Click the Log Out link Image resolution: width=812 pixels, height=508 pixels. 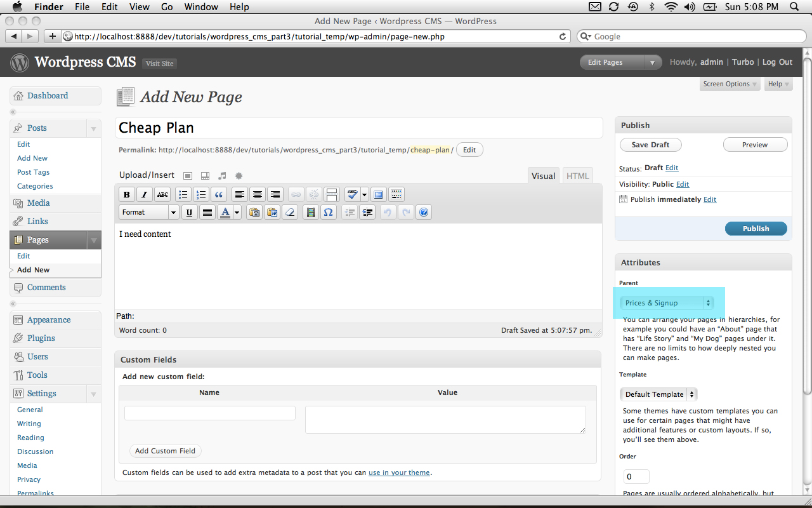[x=777, y=62]
